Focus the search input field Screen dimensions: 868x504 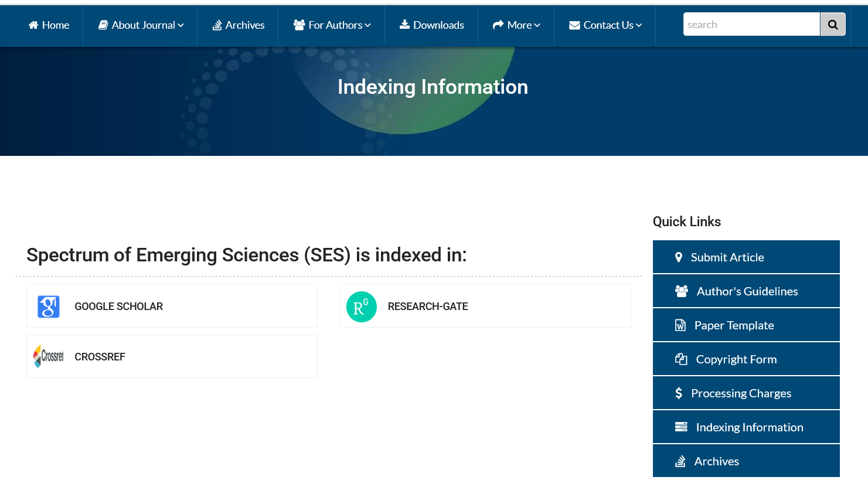[751, 25]
